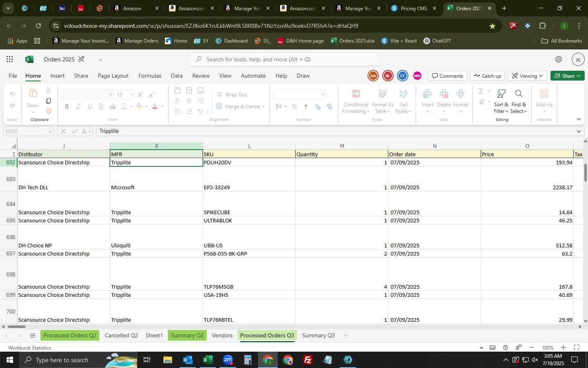Open the Name Box dropdown arrow
This screenshot has width=588, height=368.
pos(50,131)
